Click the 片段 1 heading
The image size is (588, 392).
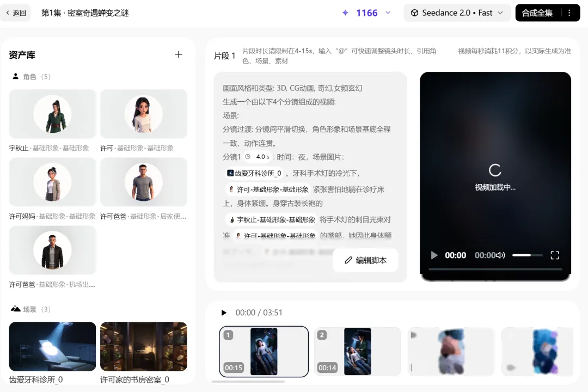(224, 56)
